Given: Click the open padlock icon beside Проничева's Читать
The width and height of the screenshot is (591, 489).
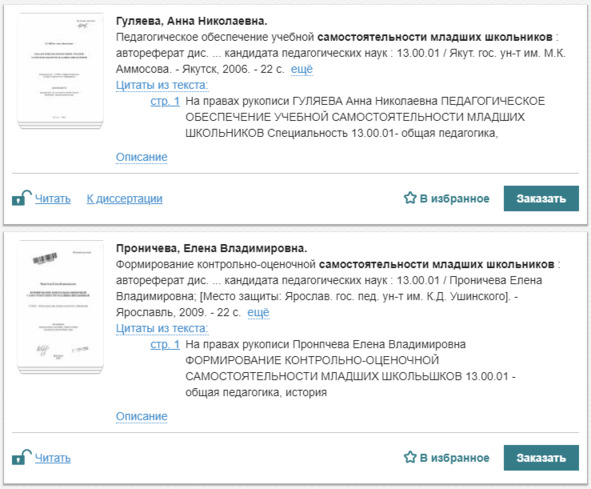Looking at the screenshot, I should pos(21,457).
